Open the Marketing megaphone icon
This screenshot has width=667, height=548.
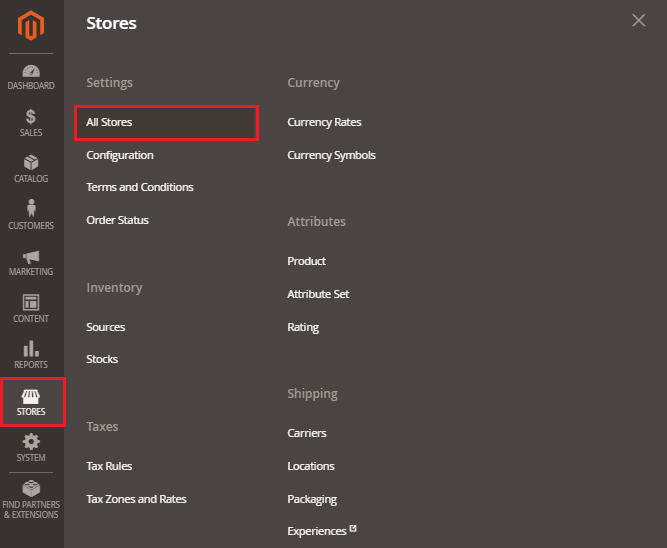[x=31, y=257]
